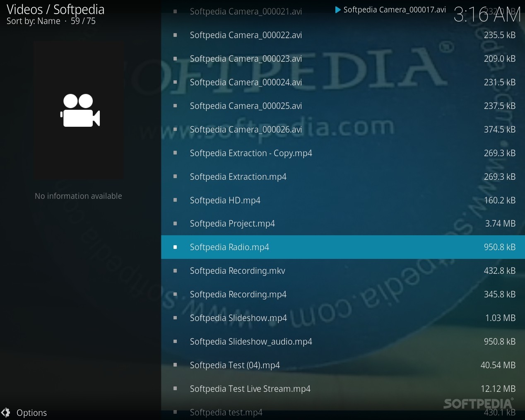Click file icon beside Softpedia Recording.mp4
This screenshot has width=525, height=420.
[x=175, y=294]
